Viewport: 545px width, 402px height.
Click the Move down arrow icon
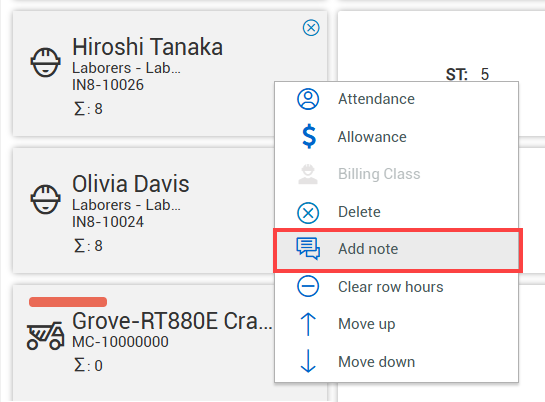coord(308,361)
